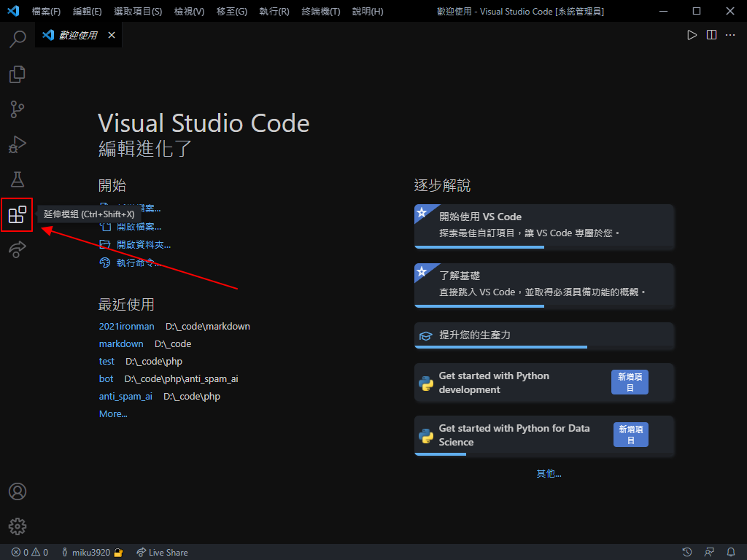The width and height of the screenshot is (747, 560).
Task: Open the 檢視(V) menu
Action: click(189, 12)
